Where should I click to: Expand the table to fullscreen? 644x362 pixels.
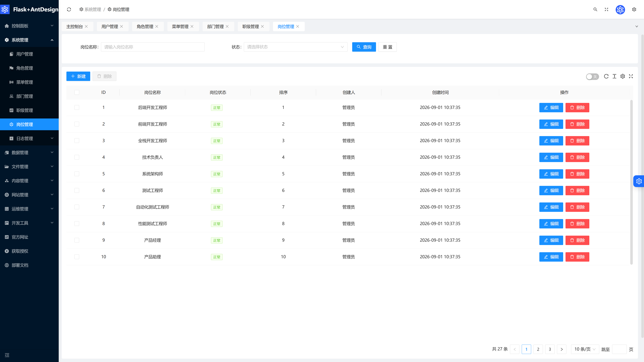pos(631,76)
